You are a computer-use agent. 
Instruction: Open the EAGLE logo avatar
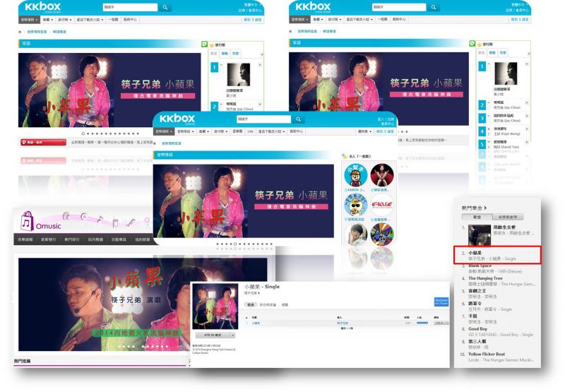382,205
